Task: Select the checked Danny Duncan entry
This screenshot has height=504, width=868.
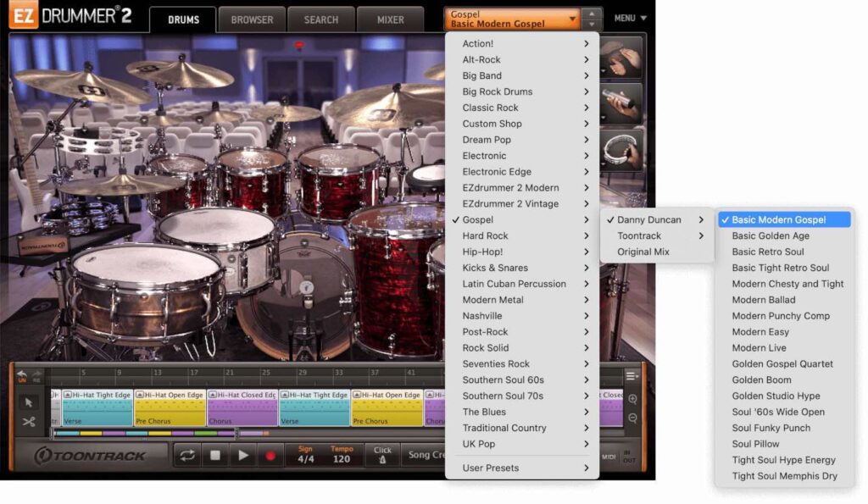Action: coord(656,219)
